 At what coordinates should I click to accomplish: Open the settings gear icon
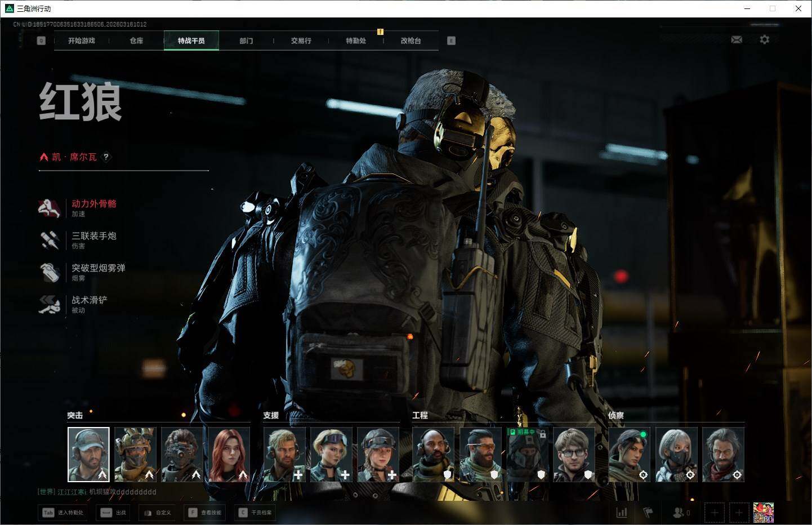coord(764,39)
